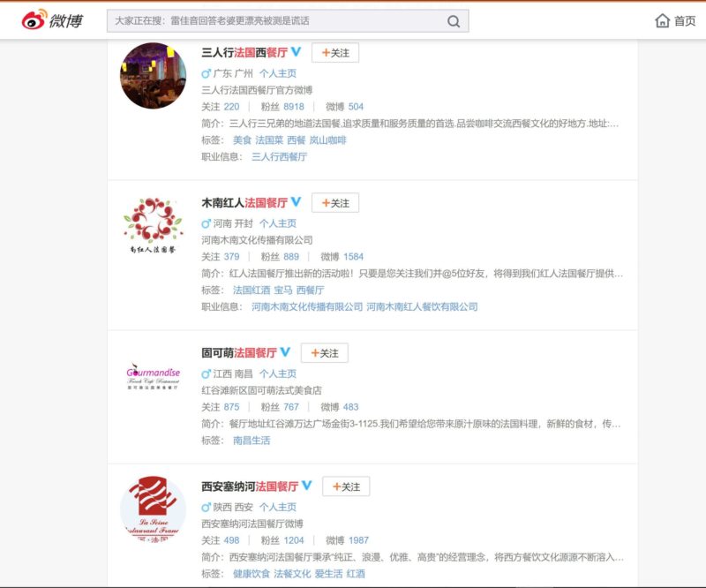Open the 微博 count 504

356,107
